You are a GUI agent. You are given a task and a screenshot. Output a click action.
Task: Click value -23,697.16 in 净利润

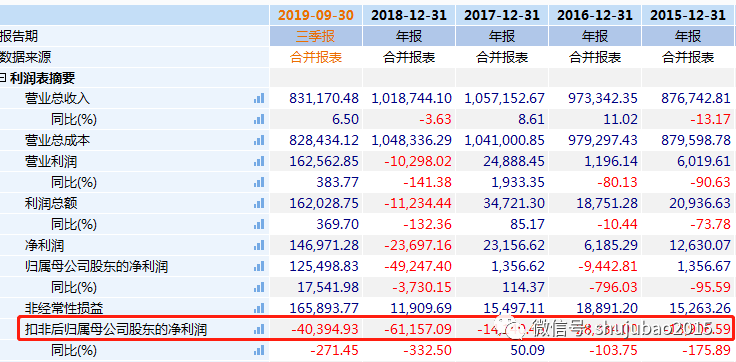pyautogui.click(x=418, y=245)
